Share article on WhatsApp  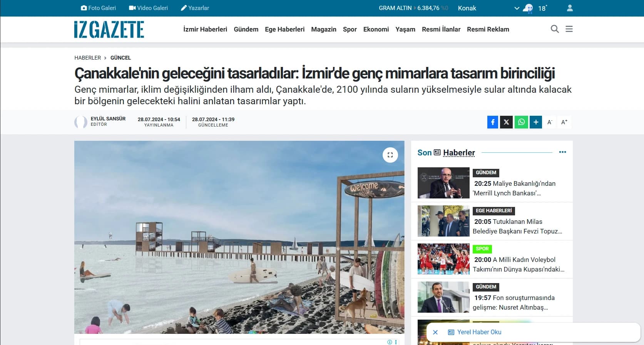point(521,122)
